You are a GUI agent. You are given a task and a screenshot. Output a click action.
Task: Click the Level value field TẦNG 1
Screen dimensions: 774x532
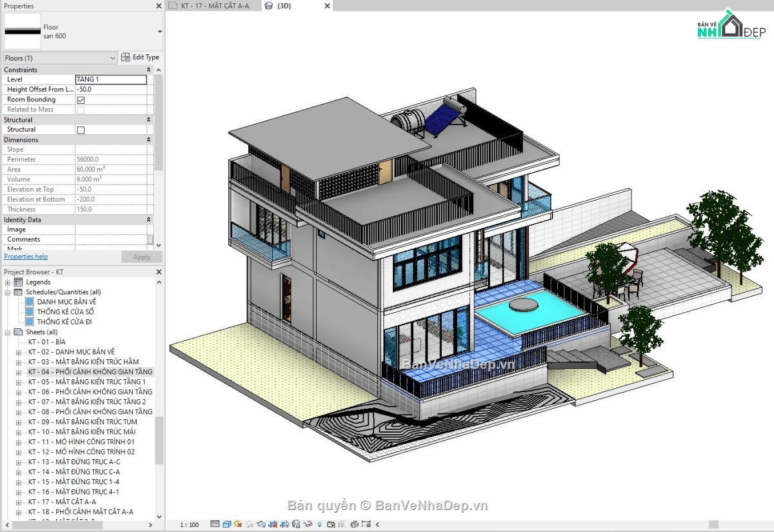(x=111, y=79)
